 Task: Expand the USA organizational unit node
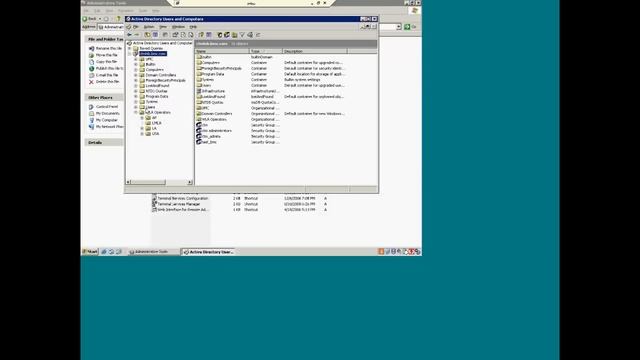[x=142, y=133]
